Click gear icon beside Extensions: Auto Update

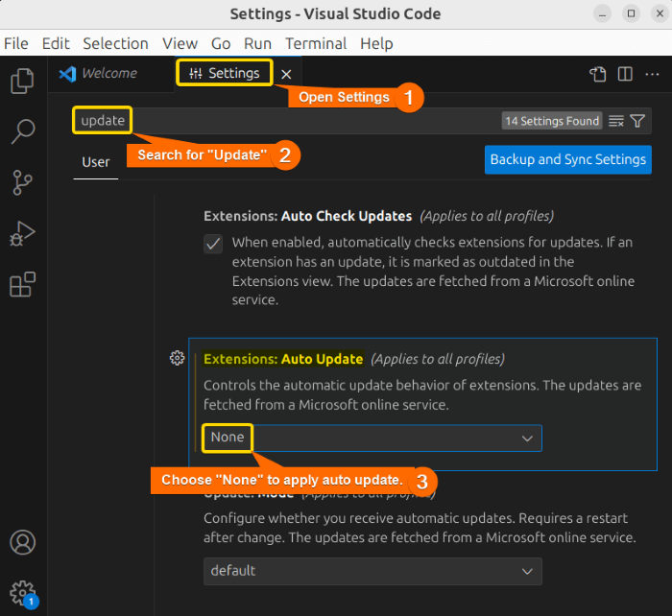click(177, 358)
